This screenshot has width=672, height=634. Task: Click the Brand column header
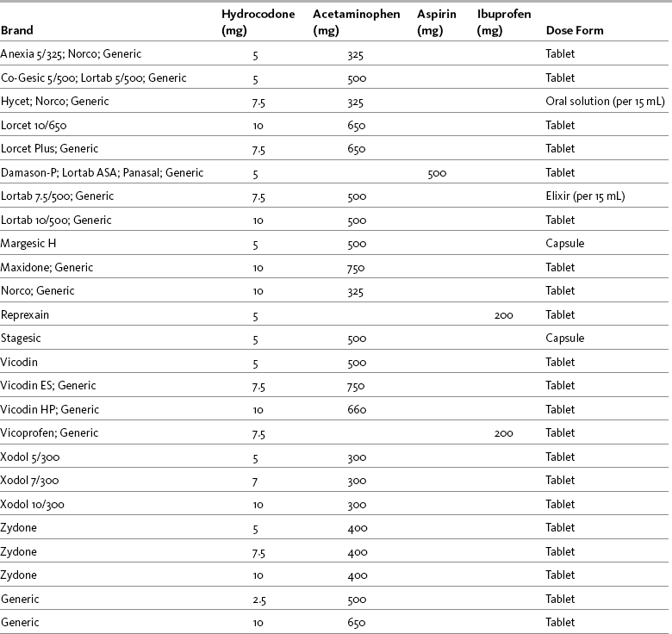point(17,31)
